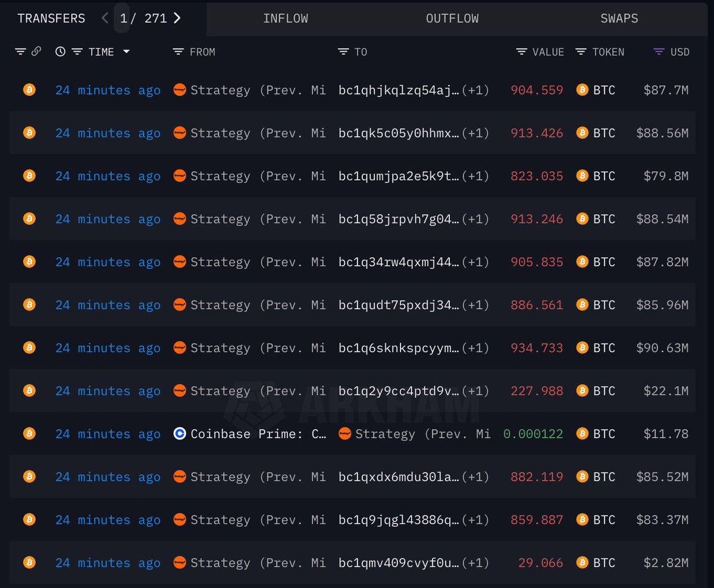The width and height of the screenshot is (714, 588).
Task: Click Bitcoin chain icon in 0.000122 row
Action: pos(29,433)
